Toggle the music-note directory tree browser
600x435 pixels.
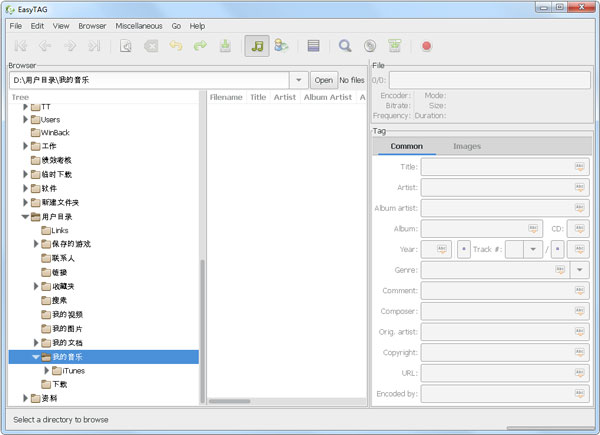click(x=257, y=46)
